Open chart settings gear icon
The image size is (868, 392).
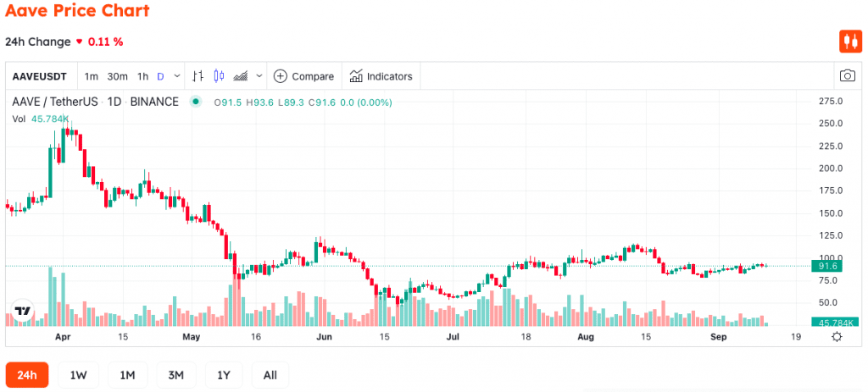point(837,337)
